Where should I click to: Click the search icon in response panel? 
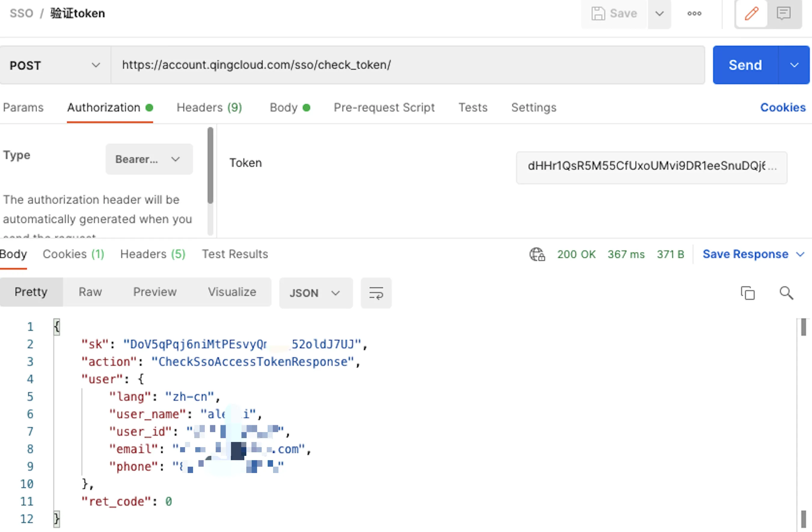coord(785,292)
